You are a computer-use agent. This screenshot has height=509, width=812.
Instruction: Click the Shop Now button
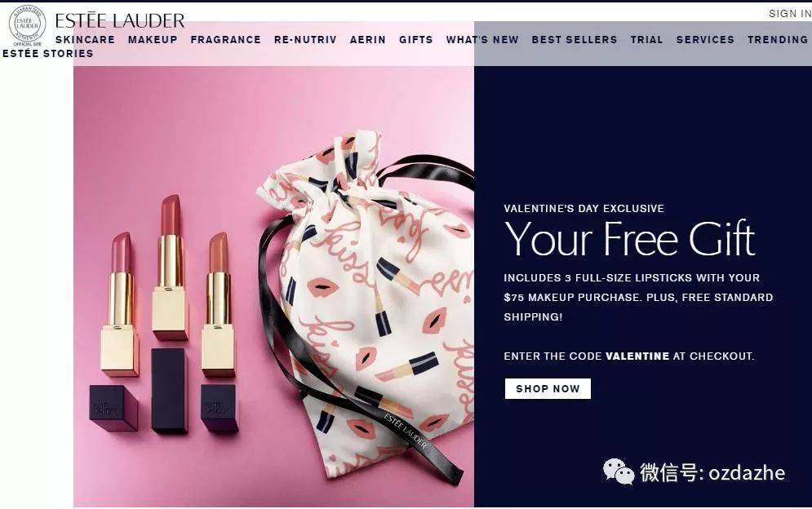[x=548, y=389]
